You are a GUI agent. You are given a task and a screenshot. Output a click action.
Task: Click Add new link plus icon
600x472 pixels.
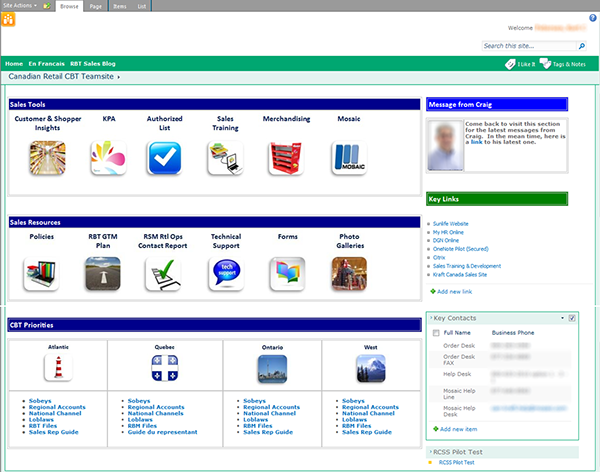(x=433, y=291)
